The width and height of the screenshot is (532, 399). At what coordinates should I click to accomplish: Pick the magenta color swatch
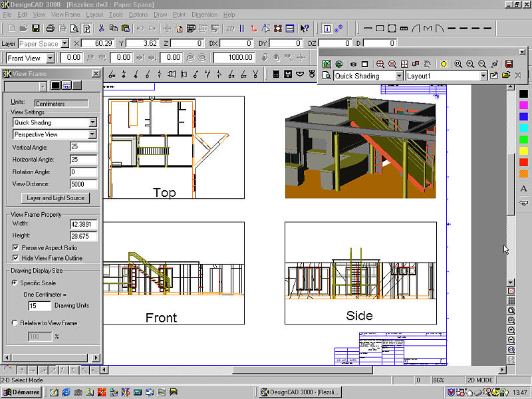pyautogui.click(x=523, y=105)
